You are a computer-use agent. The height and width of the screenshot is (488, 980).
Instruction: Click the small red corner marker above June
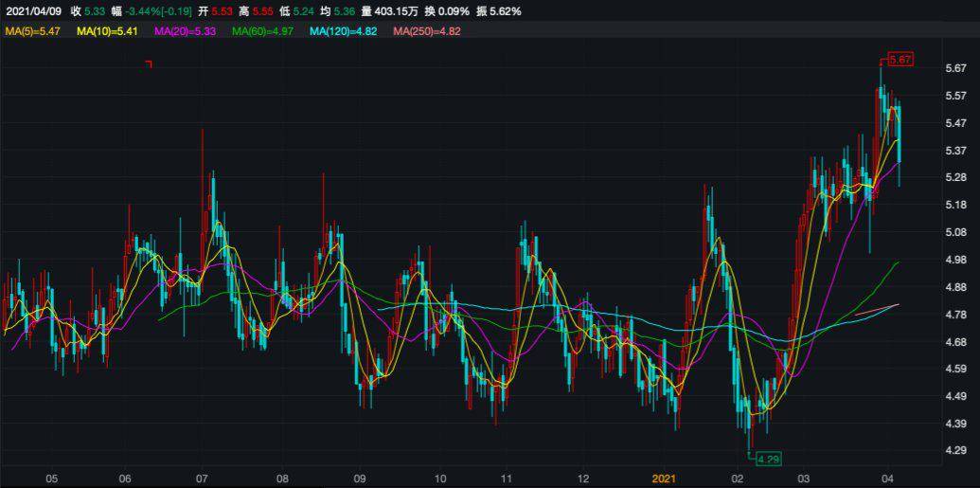tap(149, 63)
